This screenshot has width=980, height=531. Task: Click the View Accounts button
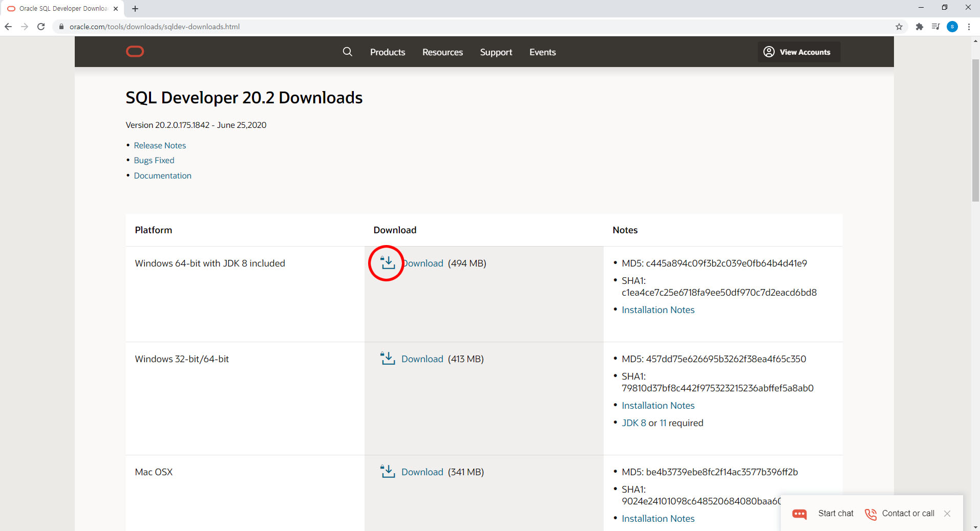tap(799, 52)
